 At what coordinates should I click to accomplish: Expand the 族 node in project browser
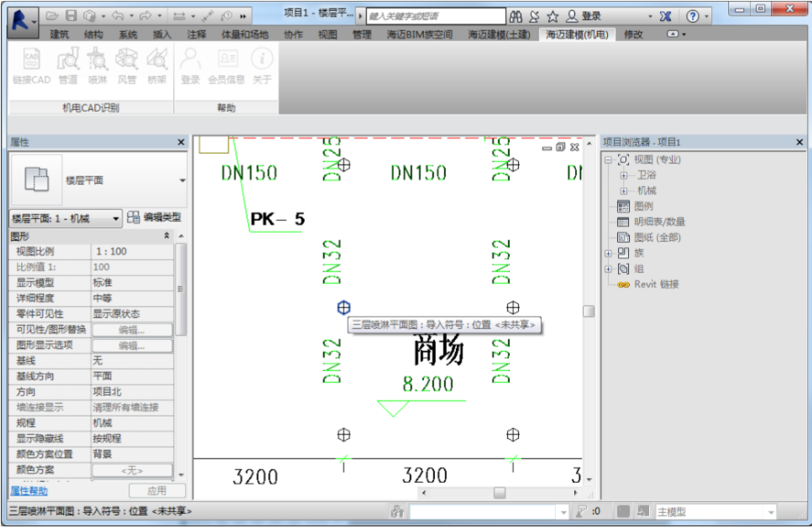click(x=609, y=254)
